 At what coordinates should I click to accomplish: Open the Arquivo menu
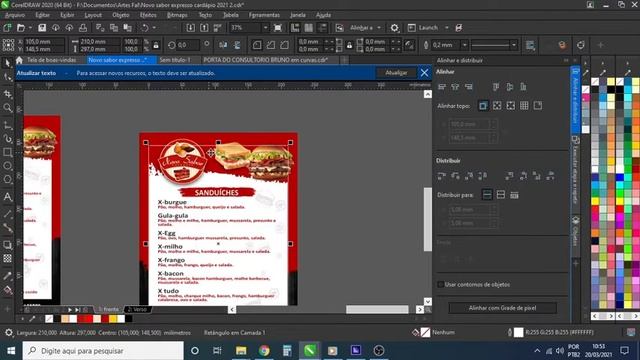pos(15,15)
